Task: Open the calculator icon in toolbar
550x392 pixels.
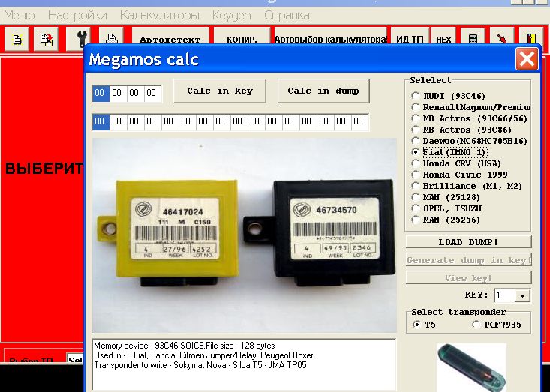Action: tap(473, 37)
